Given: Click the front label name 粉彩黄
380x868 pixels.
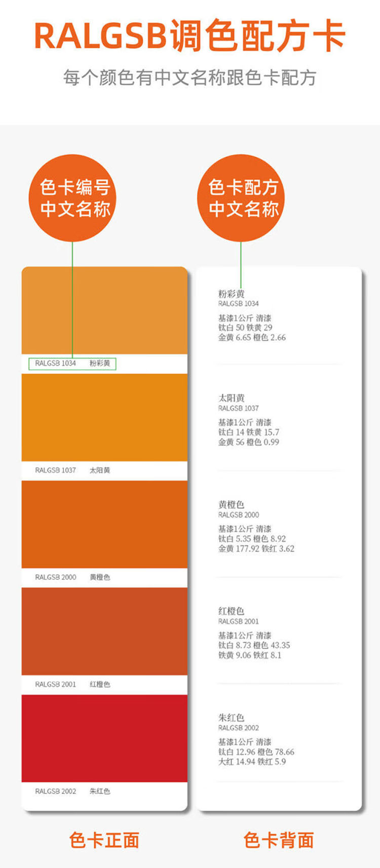Looking at the screenshot, I should click(100, 363).
